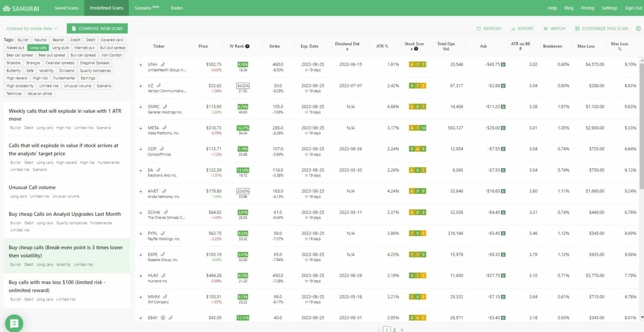Open the Trades tab
Image resolution: width=644 pixels, height=332 pixels.
(177, 8)
